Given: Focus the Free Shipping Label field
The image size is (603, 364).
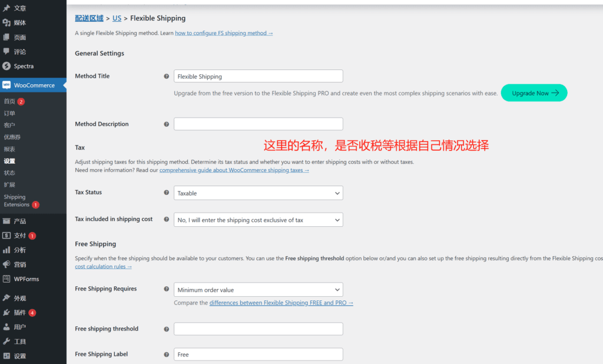Looking at the screenshot, I should click(x=259, y=355).
